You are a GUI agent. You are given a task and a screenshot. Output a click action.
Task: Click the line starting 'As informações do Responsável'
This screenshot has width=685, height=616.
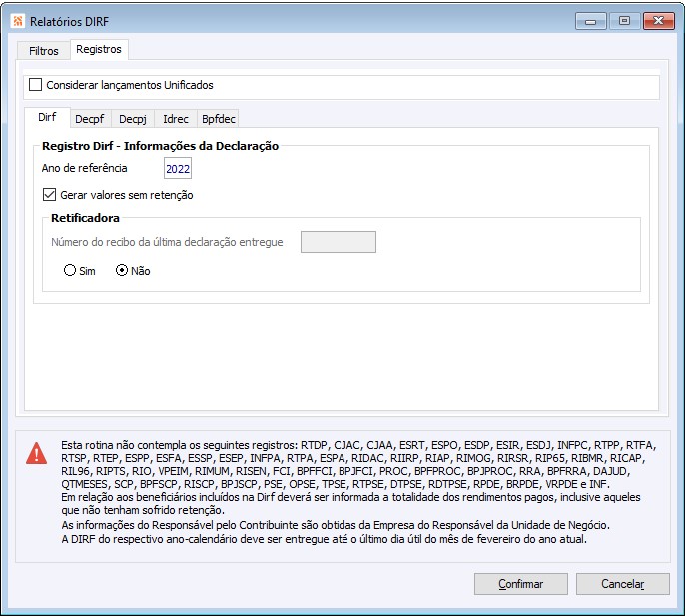click(336, 525)
